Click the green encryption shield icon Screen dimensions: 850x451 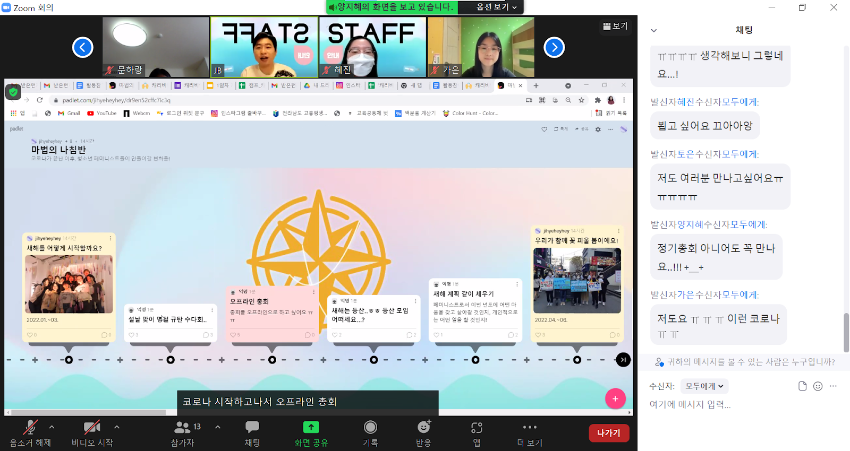(13, 92)
